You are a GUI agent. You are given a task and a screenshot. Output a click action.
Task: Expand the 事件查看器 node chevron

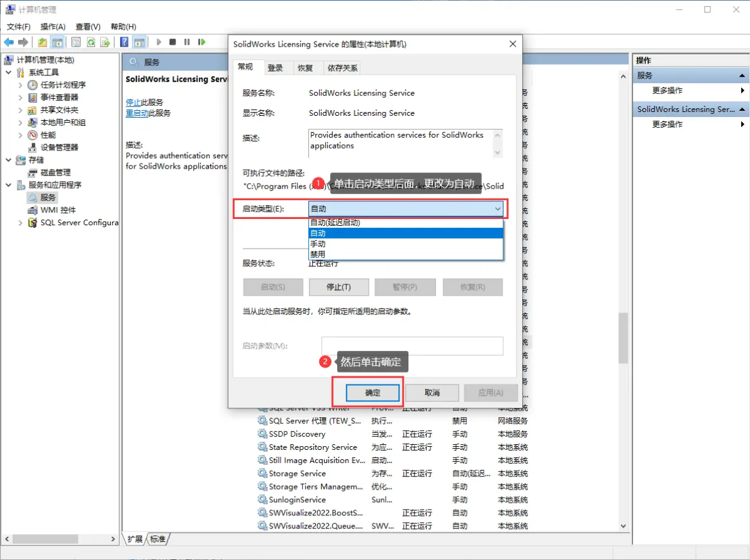tap(20, 97)
